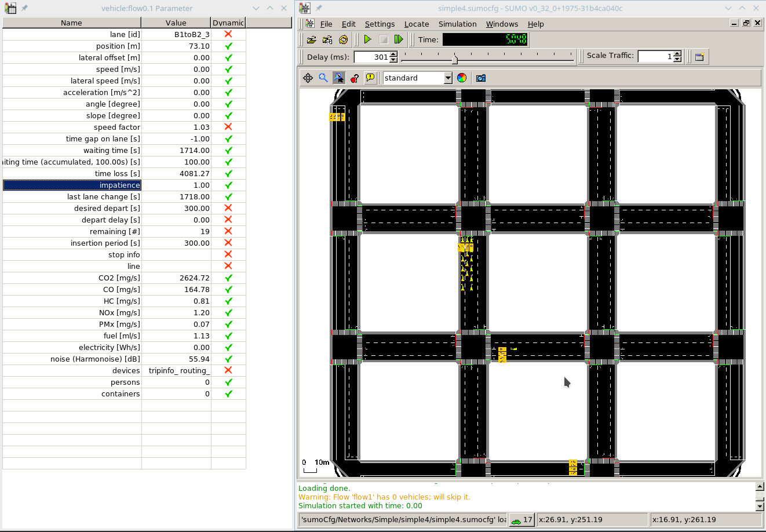766x532 pixels.
Task: Toggle the zooming style button
Action: point(339,78)
